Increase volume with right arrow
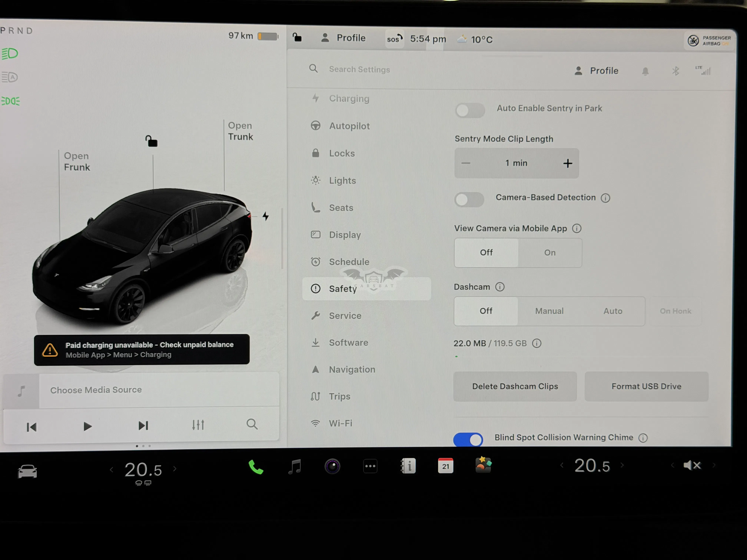Viewport: 747px width, 560px height. coord(714,465)
